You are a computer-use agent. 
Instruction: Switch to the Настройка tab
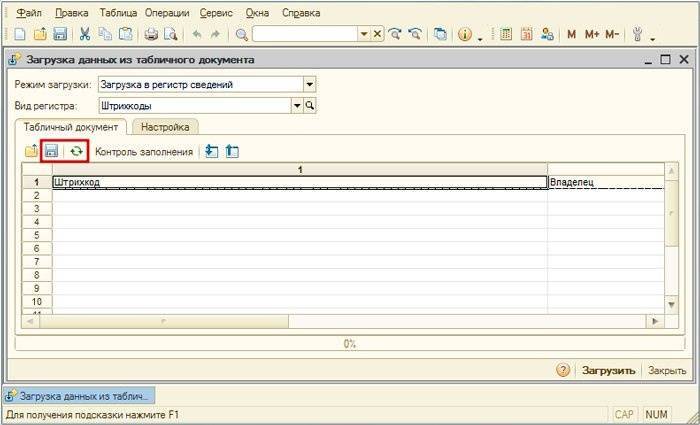coord(165,127)
